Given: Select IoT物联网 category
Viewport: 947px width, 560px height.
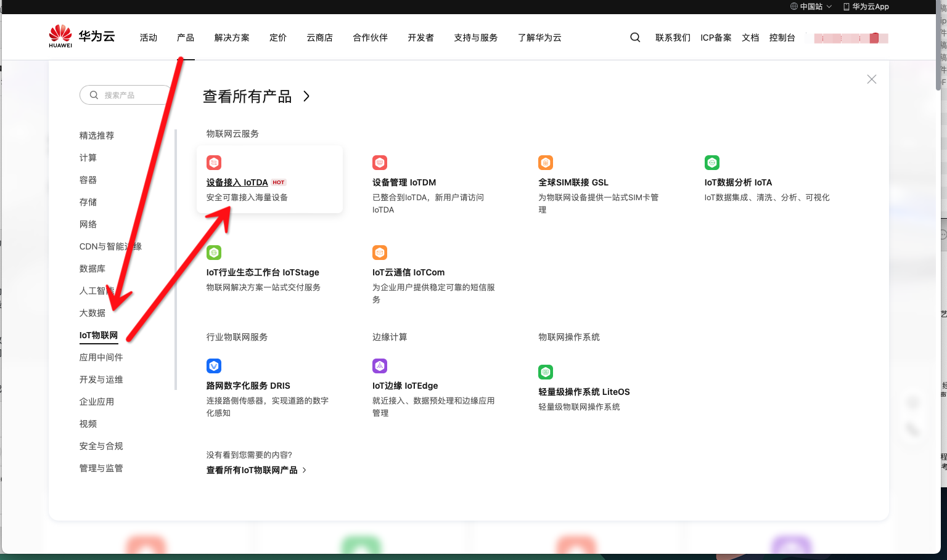Looking at the screenshot, I should (99, 335).
